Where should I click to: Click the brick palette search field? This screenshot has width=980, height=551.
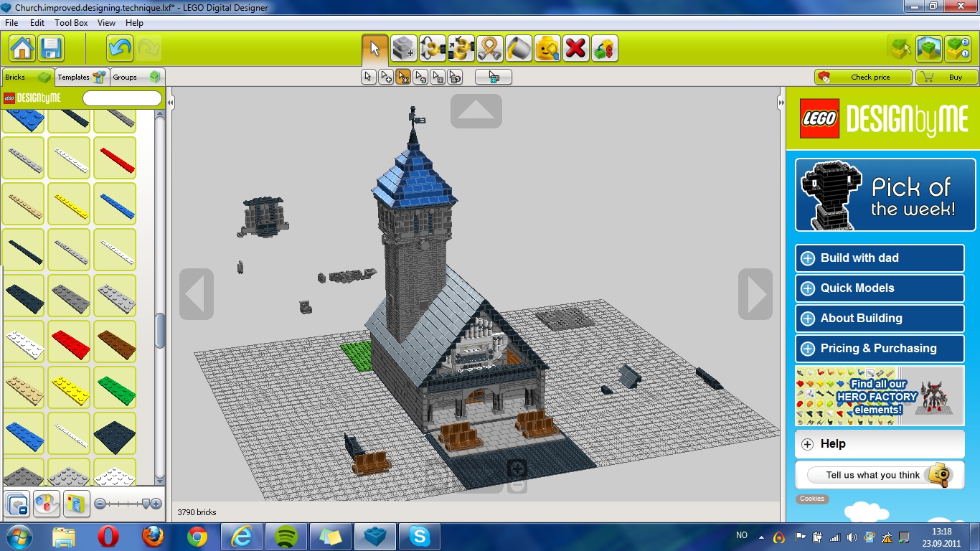tap(122, 98)
